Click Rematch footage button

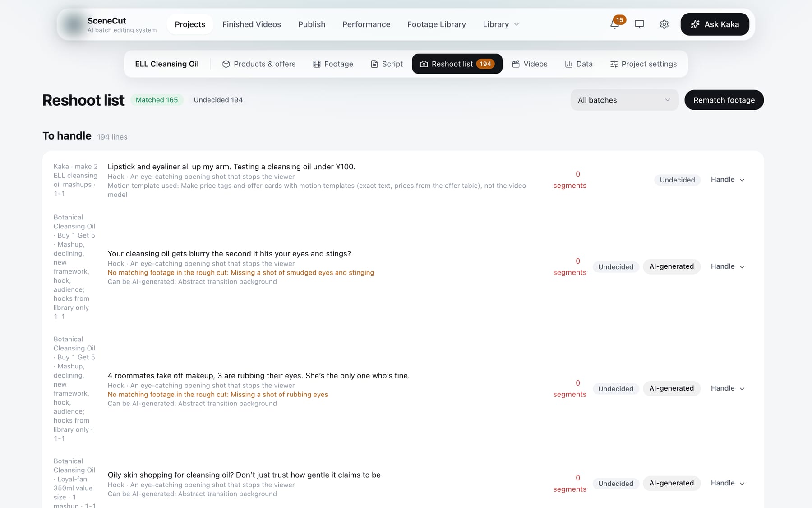coord(724,100)
